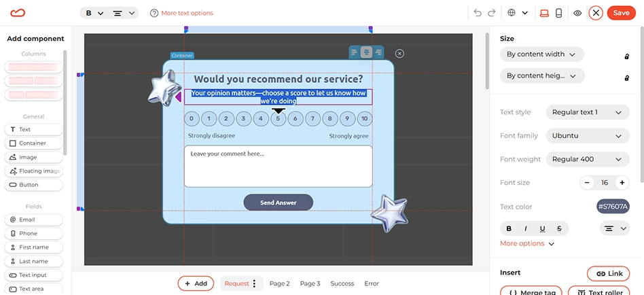Add a Text component
Viewport: 644px width, 295px height.
pyautogui.click(x=34, y=129)
